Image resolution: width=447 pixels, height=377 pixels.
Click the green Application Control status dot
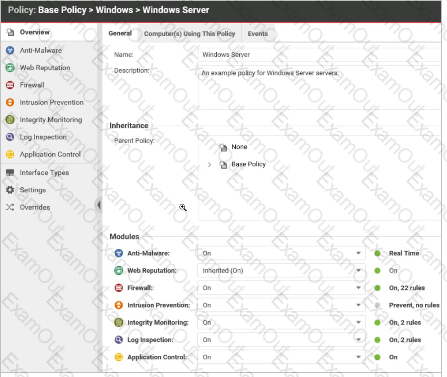click(x=377, y=357)
